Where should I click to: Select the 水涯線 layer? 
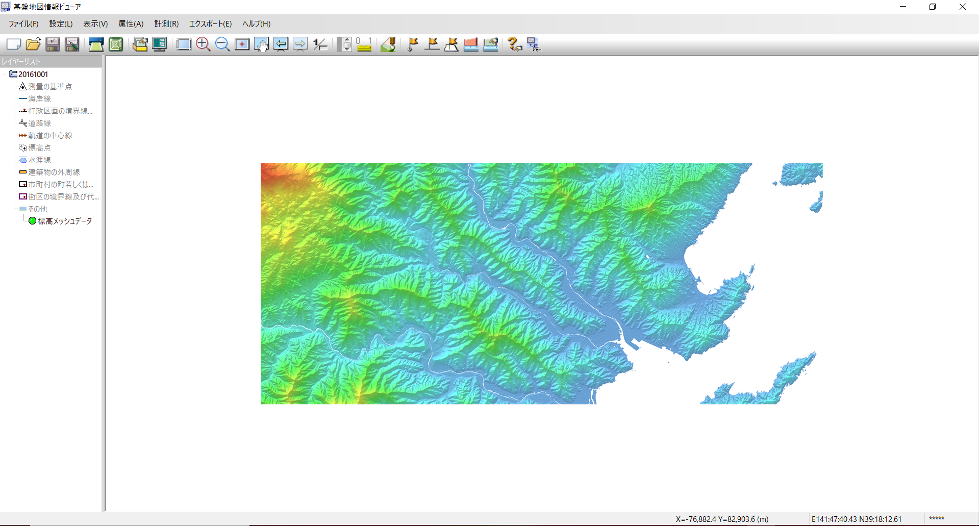click(x=39, y=160)
